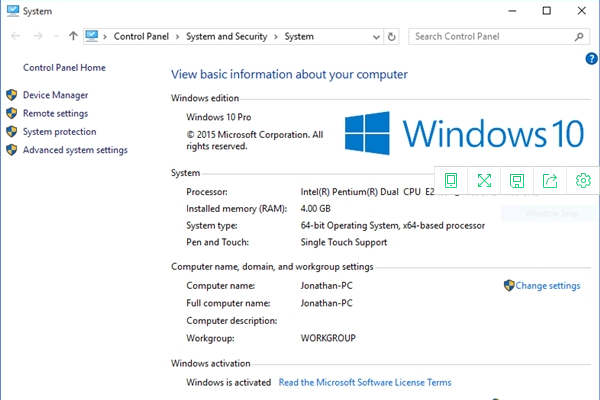This screenshot has height=400, width=600.
Task: Click the search magnifier icon
Action: 579,36
